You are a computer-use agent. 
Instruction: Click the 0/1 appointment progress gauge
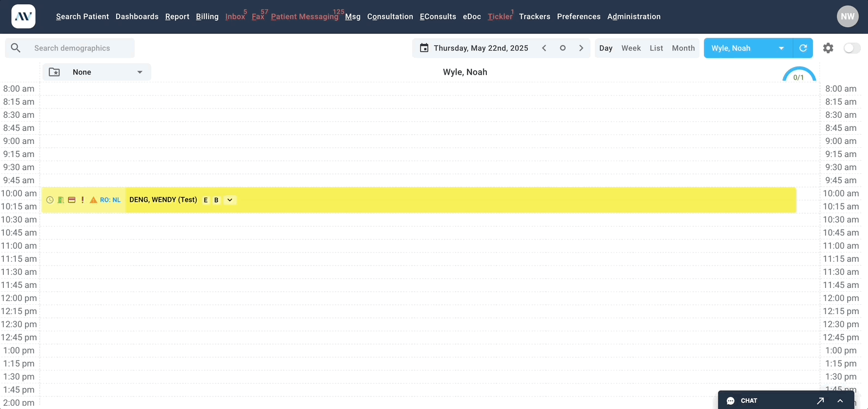click(x=799, y=75)
